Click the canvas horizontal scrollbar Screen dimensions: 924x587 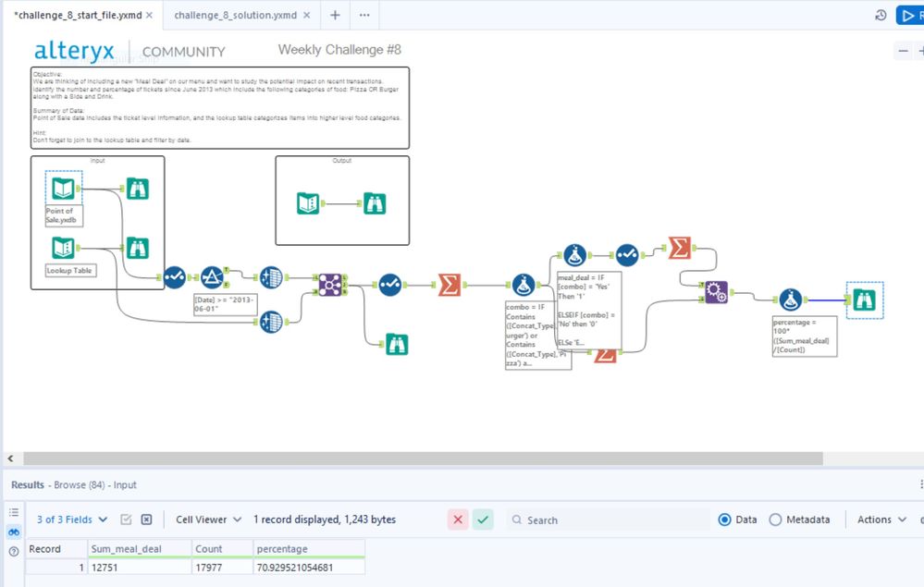423,459
